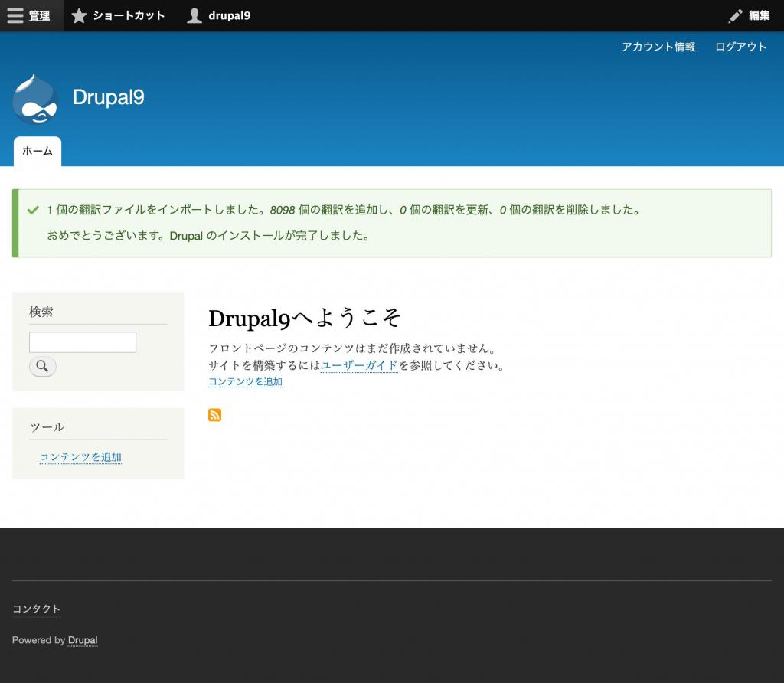Select the ホーム tab
The image size is (784, 683).
coord(38,151)
